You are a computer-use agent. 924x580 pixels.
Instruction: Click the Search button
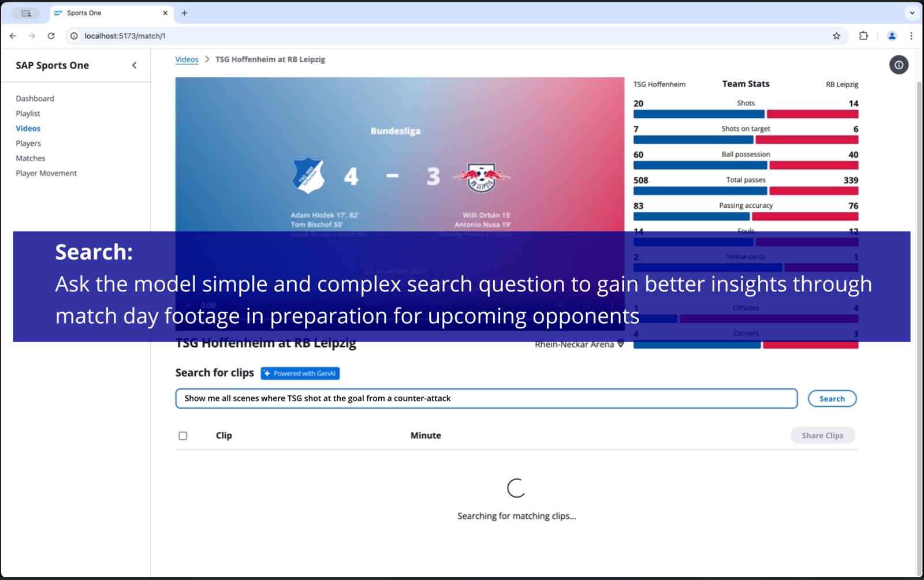(x=832, y=399)
